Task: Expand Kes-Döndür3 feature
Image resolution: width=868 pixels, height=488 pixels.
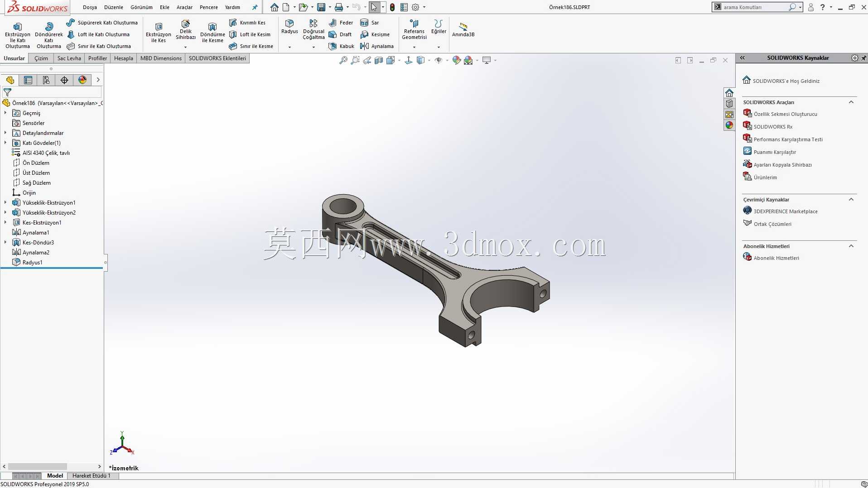Action: coord(5,242)
